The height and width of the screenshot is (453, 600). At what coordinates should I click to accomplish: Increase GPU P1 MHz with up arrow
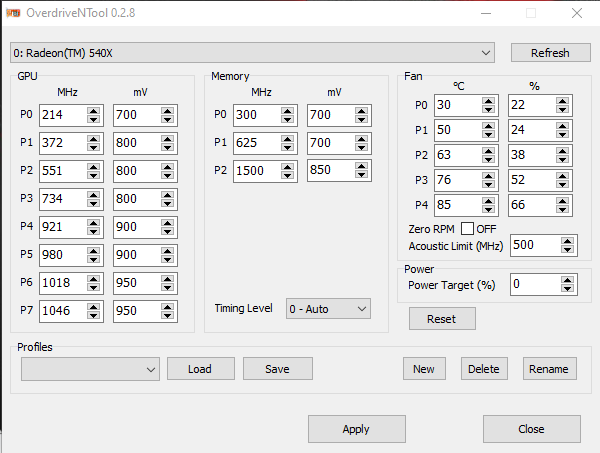93,139
